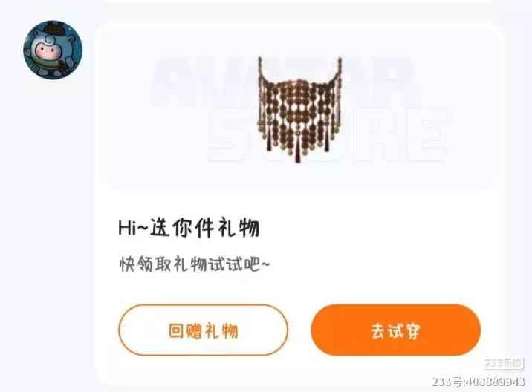Tap the '礼物' word in the title
Viewport: 532px width, 392px height.
(x=239, y=227)
